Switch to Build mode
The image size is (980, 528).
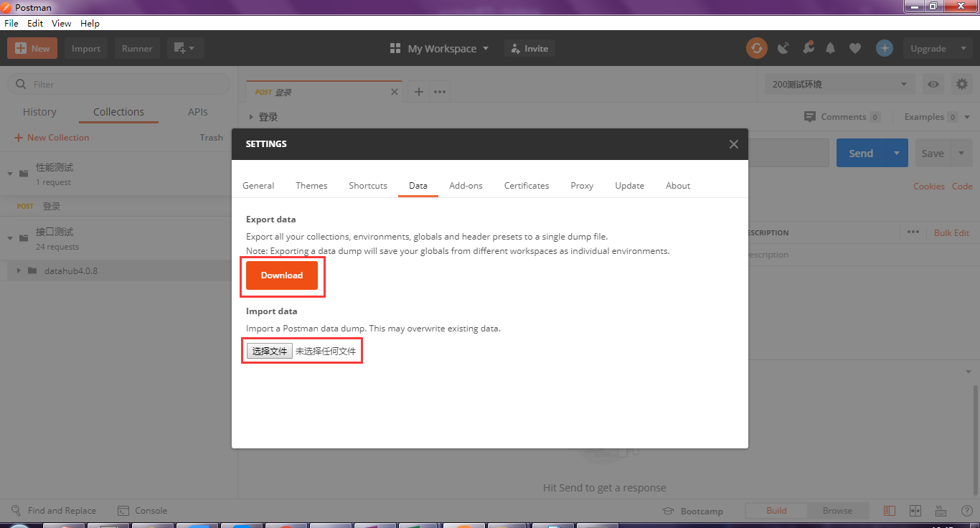(x=776, y=511)
